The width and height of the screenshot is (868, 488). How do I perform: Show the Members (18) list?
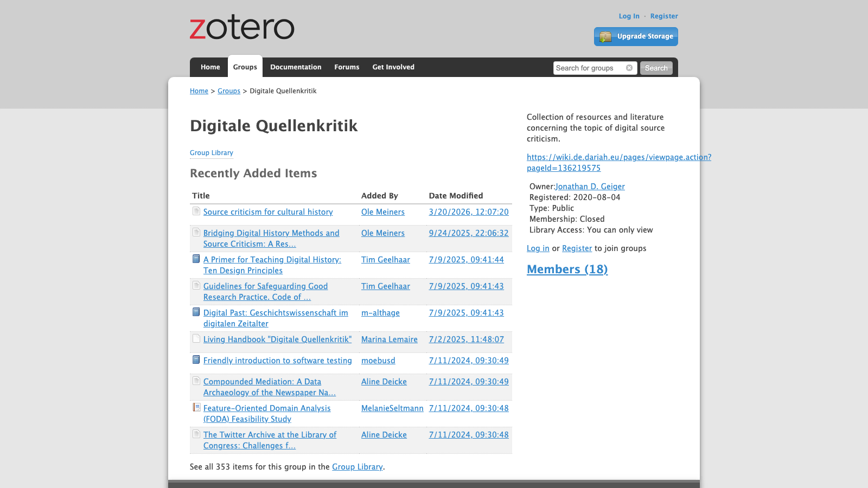pos(567,269)
